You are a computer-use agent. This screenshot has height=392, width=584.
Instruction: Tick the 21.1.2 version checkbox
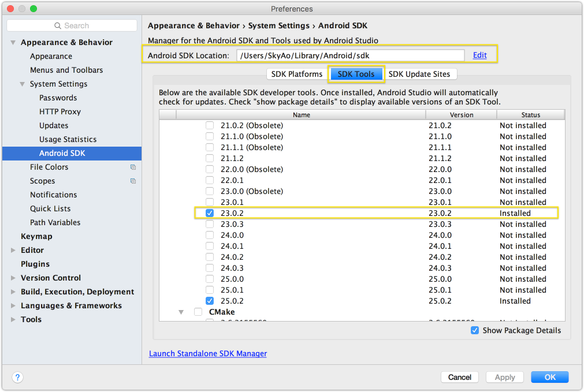(x=210, y=158)
